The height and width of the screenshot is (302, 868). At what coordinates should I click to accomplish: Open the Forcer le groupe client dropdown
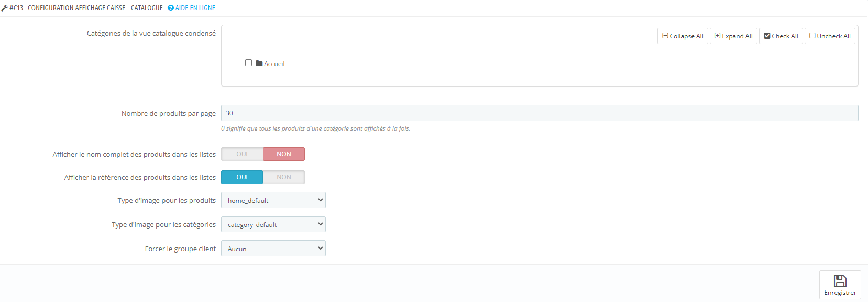tap(273, 249)
